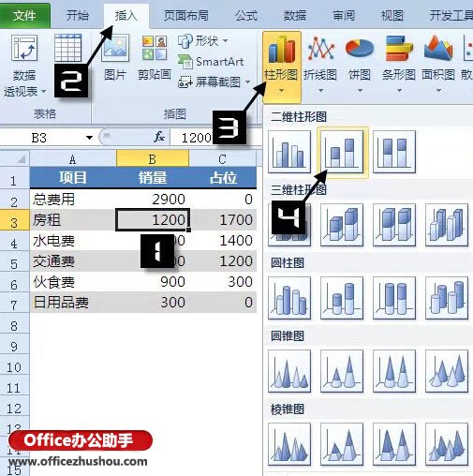Switch to the Page Layout (页面布局) tab
The width and height of the screenshot is (473, 476).
tap(186, 15)
